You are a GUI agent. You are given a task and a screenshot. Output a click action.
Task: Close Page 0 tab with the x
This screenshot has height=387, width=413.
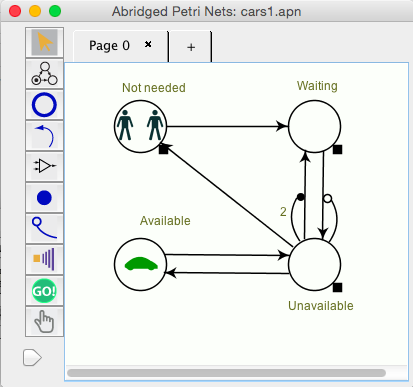point(148,44)
